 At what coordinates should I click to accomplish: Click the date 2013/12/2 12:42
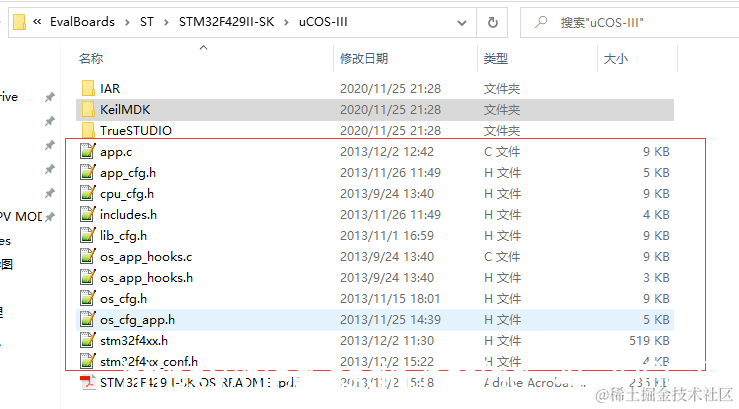pos(387,152)
